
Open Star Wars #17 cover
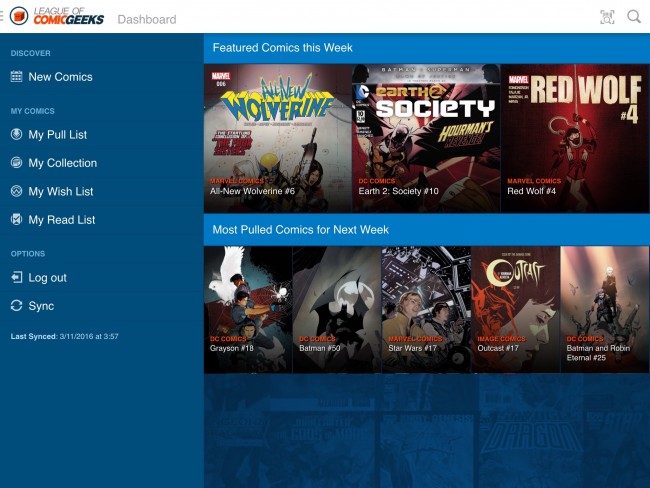point(426,309)
